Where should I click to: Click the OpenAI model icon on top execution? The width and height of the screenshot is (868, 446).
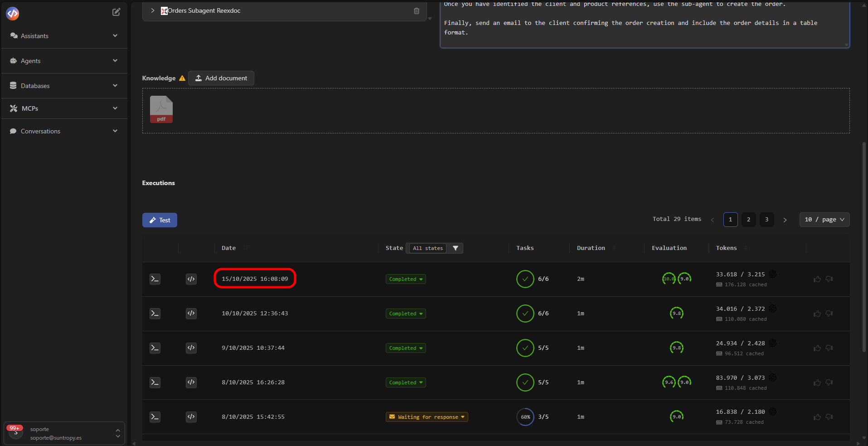tap(773, 274)
